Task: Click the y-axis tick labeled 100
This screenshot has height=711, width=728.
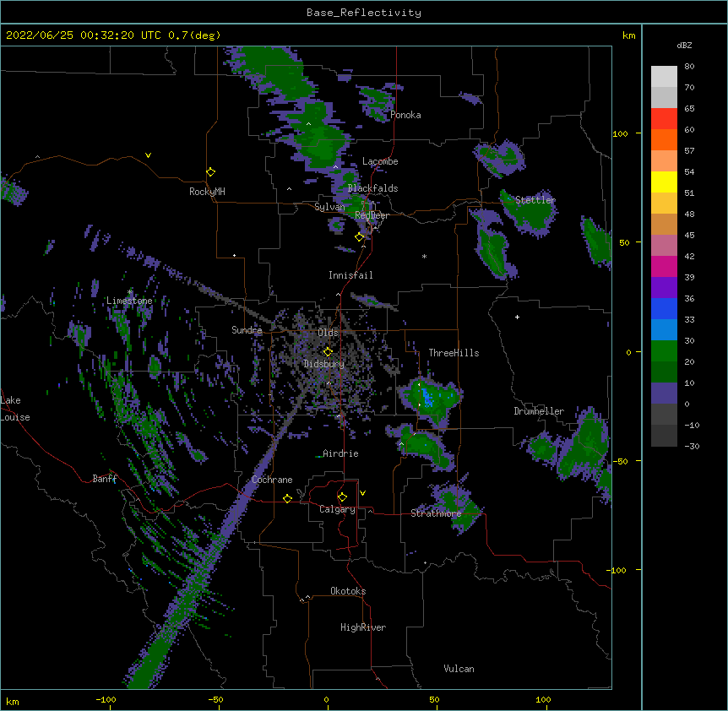Action: tap(620, 133)
